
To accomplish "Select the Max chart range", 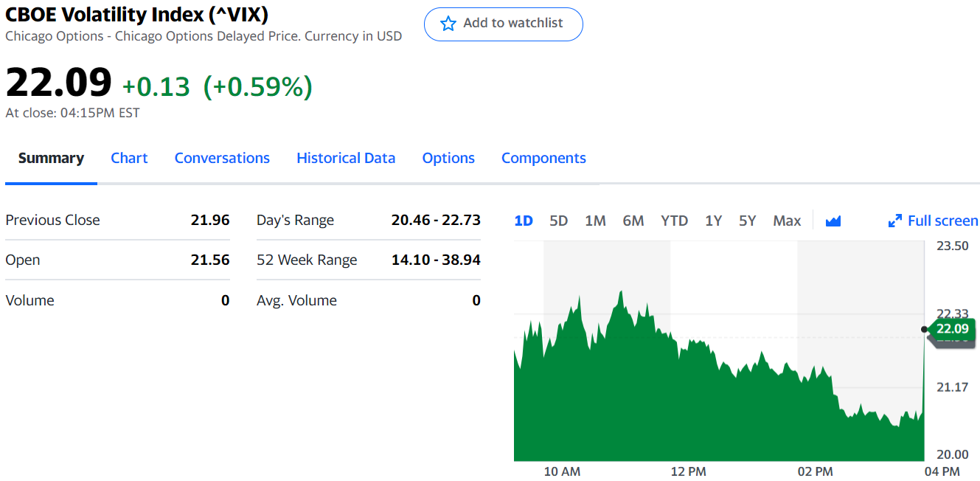I will (787, 221).
